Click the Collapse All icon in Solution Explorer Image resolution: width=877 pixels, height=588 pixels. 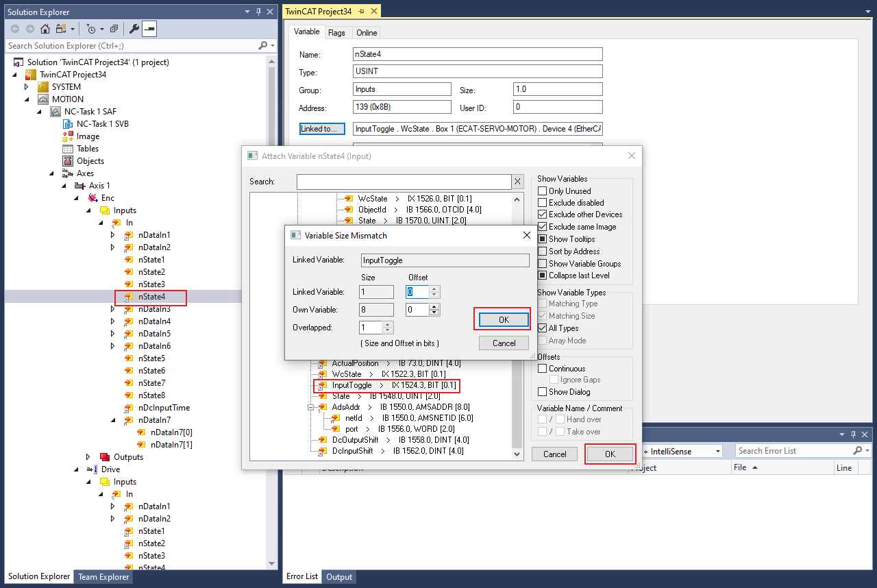[x=114, y=29]
